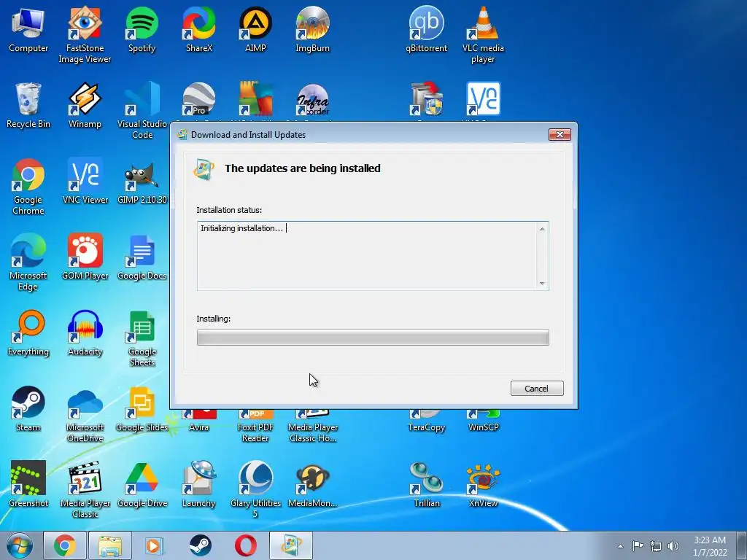
Task: Select the Everything search shortcut
Action: [28, 333]
